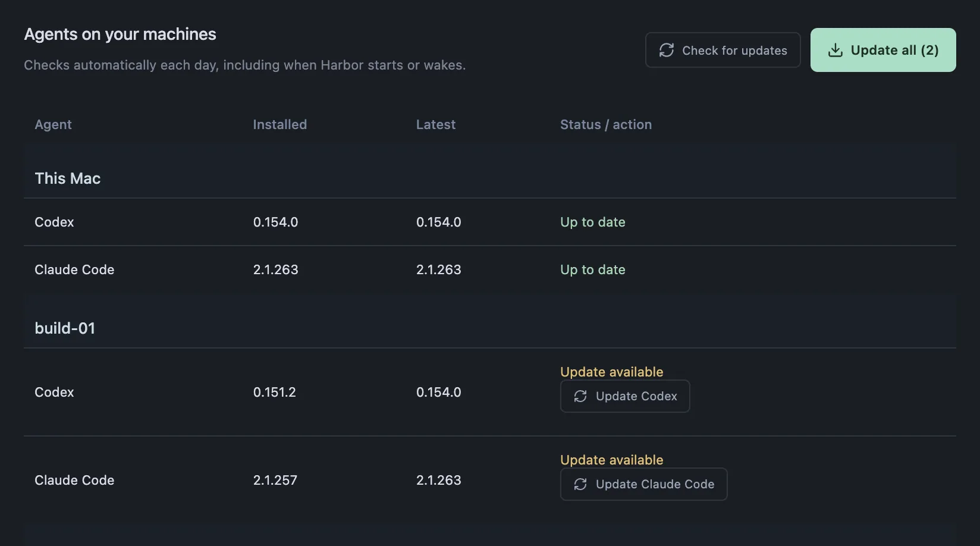Click installed version 0.154.0 under This Mac
980x546 pixels.
click(276, 222)
